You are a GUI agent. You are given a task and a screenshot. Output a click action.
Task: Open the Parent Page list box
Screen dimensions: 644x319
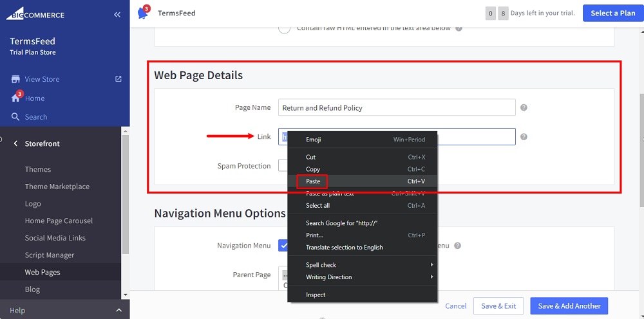coord(283,279)
